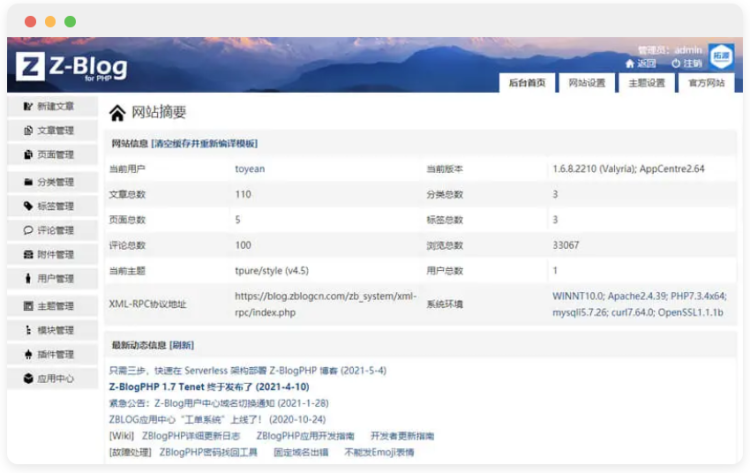This screenshot has width=750, height=473.
Task: Click the green maximize window button
Action: pyautogui.click(x=70, y=22)
